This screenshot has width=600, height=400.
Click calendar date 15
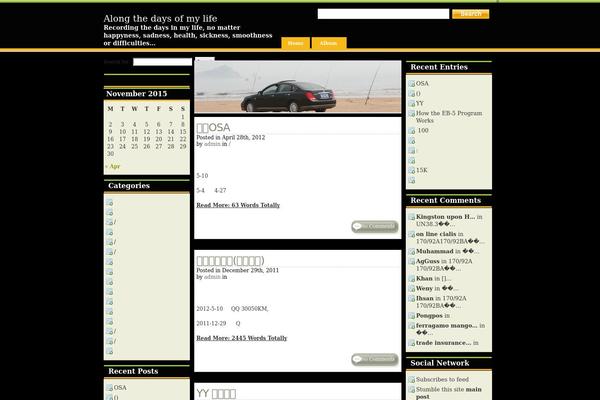coord(183,132)
